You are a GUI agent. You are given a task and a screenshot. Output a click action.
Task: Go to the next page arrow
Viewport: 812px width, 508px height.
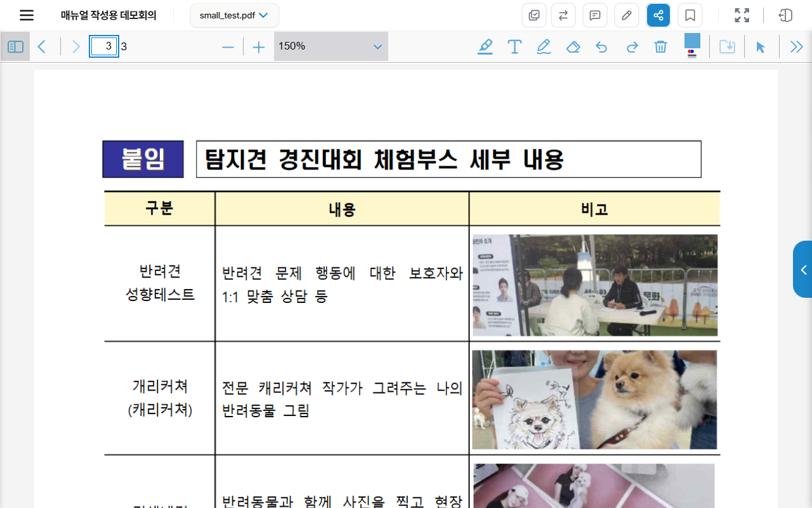76,46
